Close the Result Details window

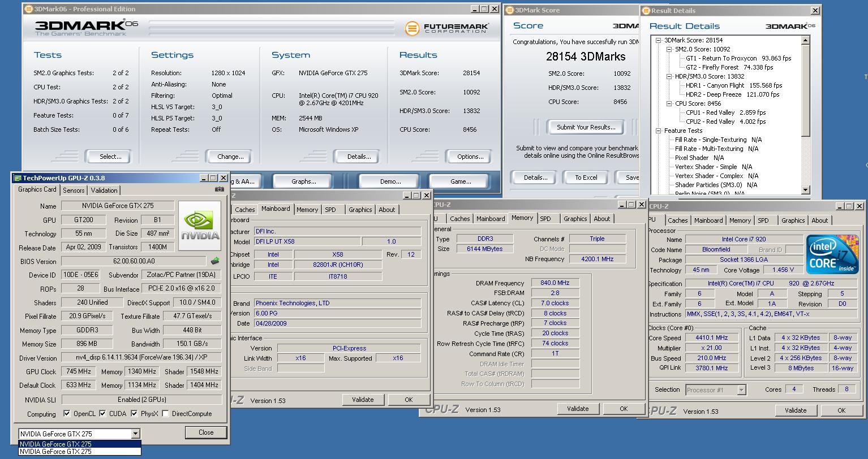[815, 10]
